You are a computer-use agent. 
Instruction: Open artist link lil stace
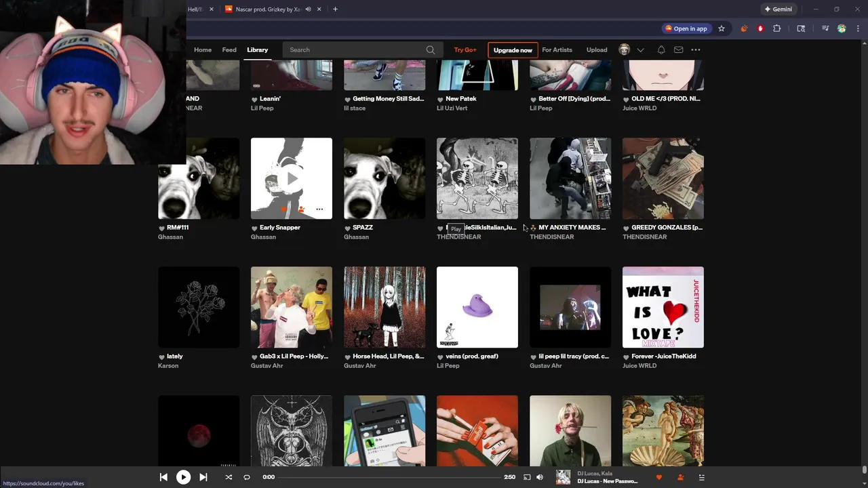(x=355, y=108)
